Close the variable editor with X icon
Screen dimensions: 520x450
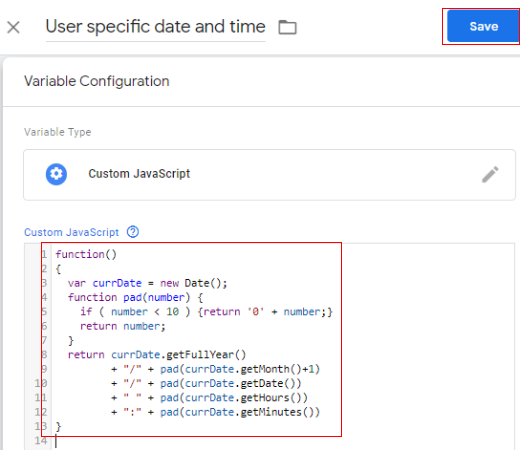(x=13, y=27)
